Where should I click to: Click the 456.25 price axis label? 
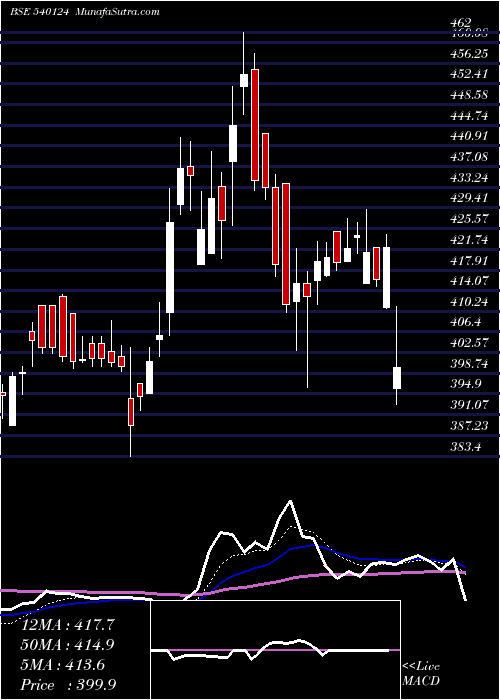coord(469,54)
